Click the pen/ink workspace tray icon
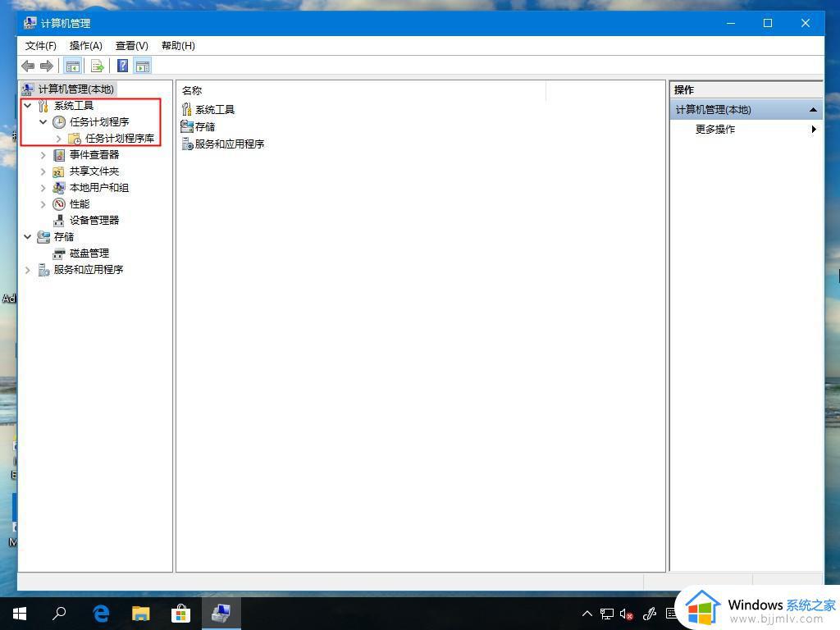 coord(650,614)
